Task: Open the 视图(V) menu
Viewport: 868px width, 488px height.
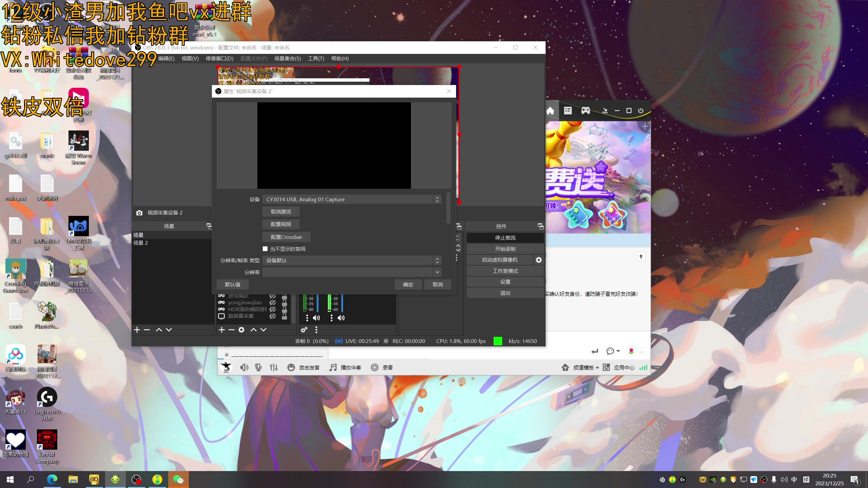Action: pyautogui.click(x=190, y=59)
